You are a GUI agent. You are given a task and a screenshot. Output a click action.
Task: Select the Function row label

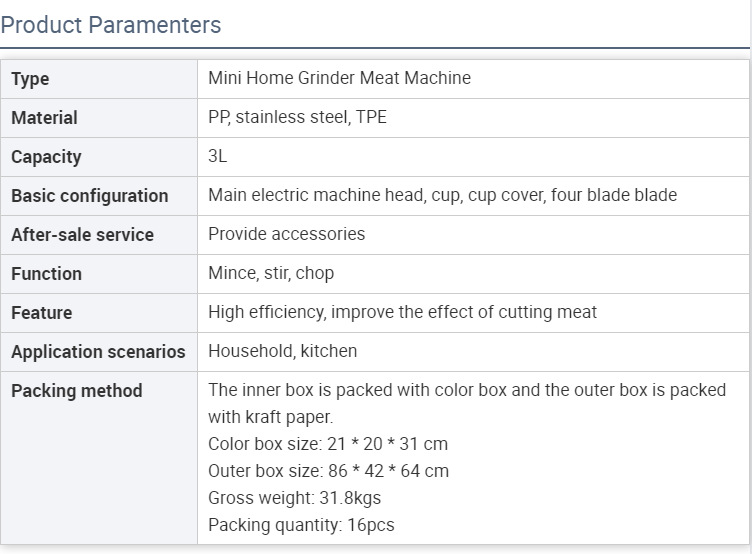coord(47,274)
